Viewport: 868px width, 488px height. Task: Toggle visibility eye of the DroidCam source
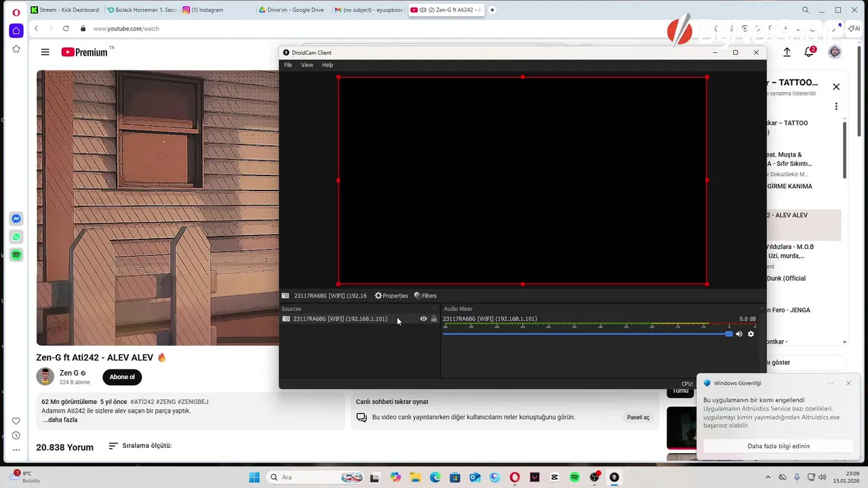(424, 319)
